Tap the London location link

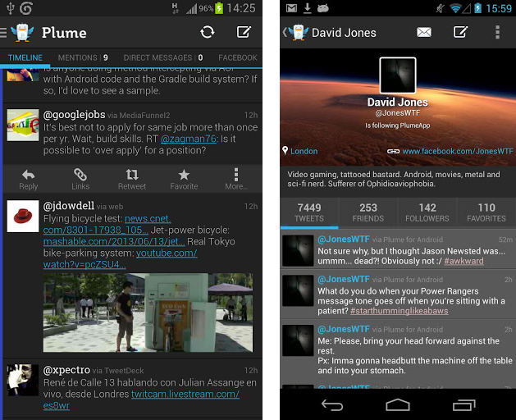coord(304,151)
